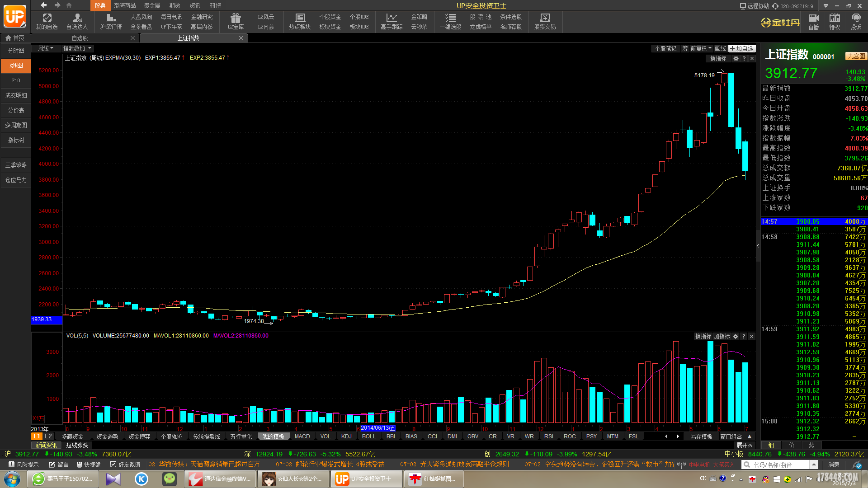Viewport: 868px width, 488px height.
Task: Open 高手跟踪 chart icon
Action: coord(392,21)
